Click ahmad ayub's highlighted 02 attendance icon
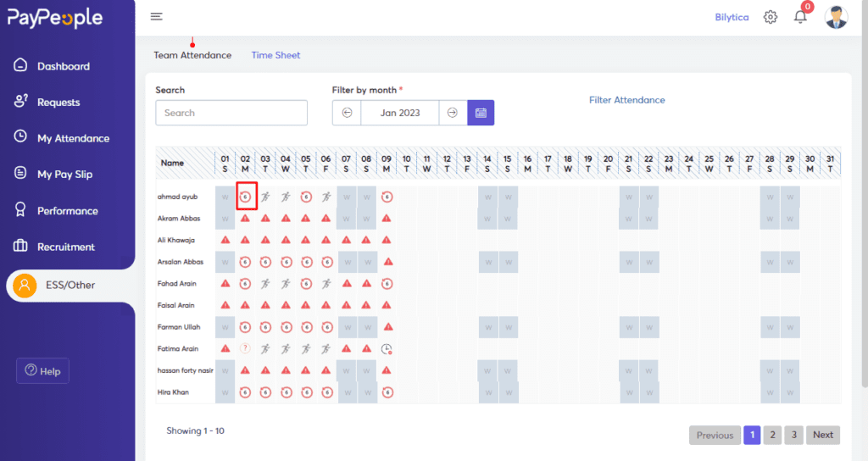Image resolution: width=868 pixels, height=461 pixels. point(246,197)
